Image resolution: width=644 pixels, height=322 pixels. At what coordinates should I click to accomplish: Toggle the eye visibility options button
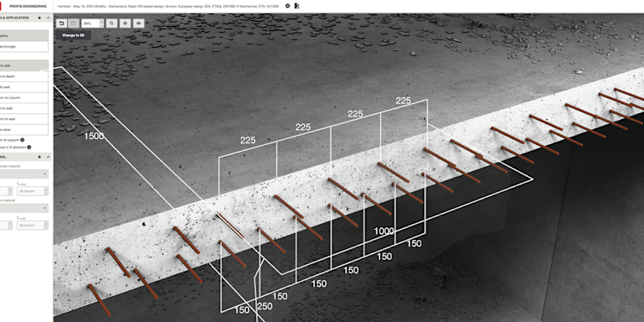[139, 23]
